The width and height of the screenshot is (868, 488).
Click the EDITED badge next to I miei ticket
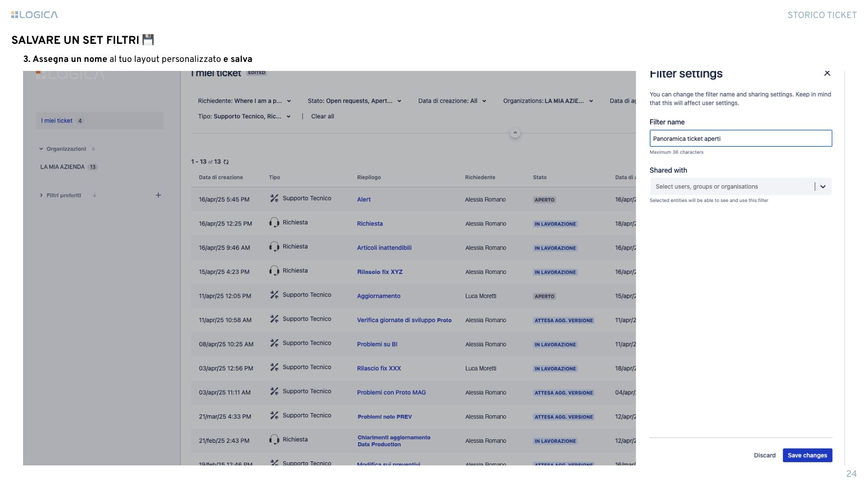click(x=256, y=73)
